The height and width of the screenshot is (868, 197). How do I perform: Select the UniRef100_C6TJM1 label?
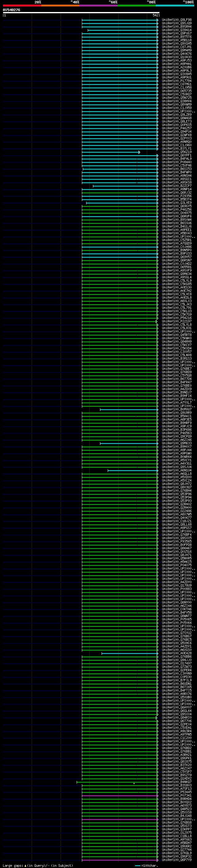[x=176, y=47]
